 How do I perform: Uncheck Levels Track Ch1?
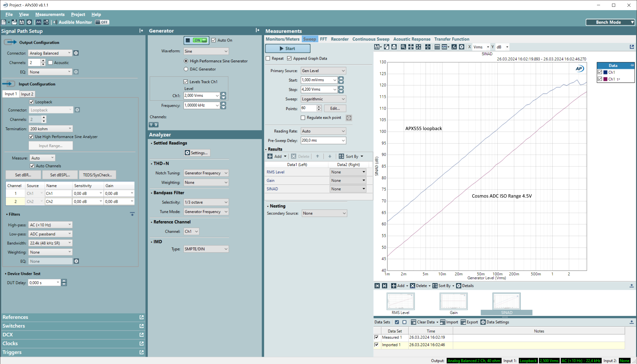186,82
